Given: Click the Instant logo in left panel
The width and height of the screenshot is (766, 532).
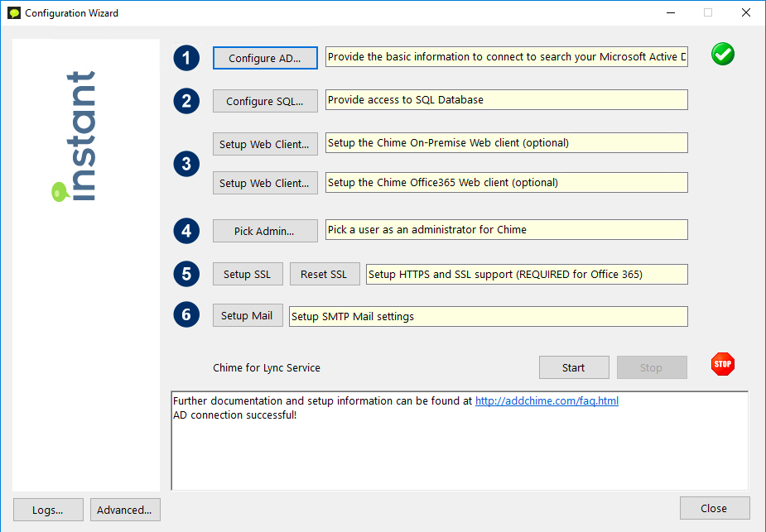Looking at the screenshot, I should [74, 137].
